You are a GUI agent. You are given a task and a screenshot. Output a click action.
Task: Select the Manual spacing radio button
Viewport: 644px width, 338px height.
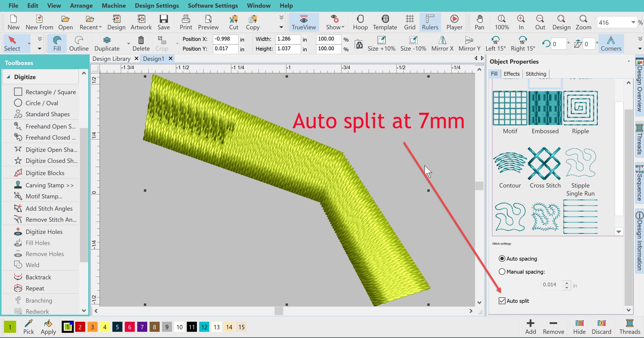coord(502,272)
